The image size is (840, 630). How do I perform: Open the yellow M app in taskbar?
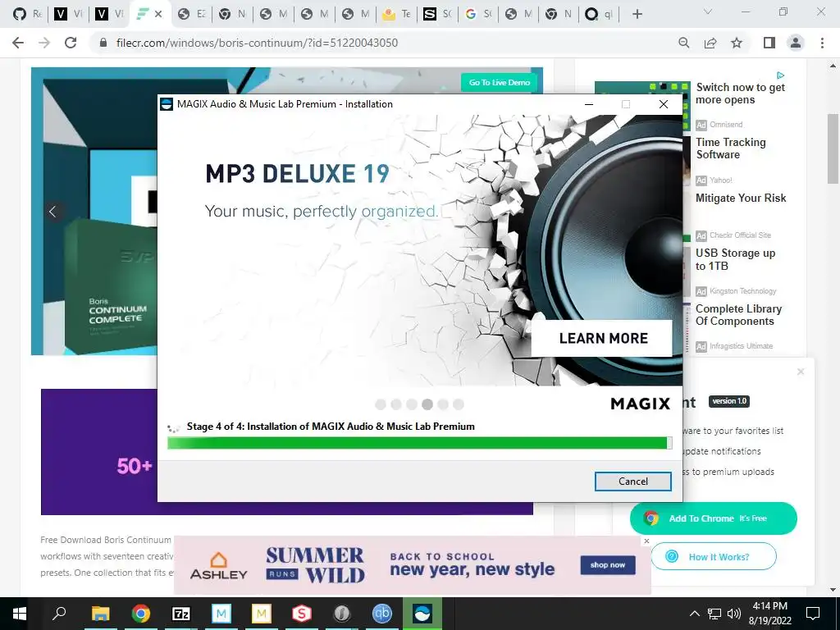point(262,614)
